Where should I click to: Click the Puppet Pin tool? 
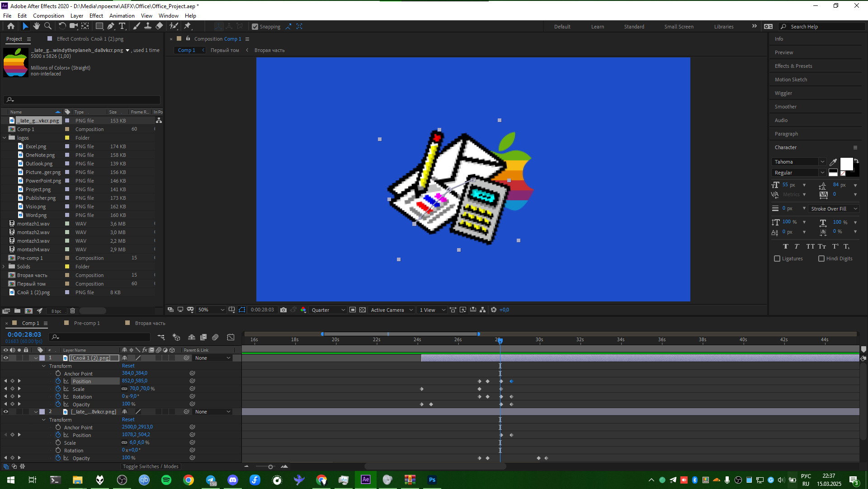[x=188, y=26]
